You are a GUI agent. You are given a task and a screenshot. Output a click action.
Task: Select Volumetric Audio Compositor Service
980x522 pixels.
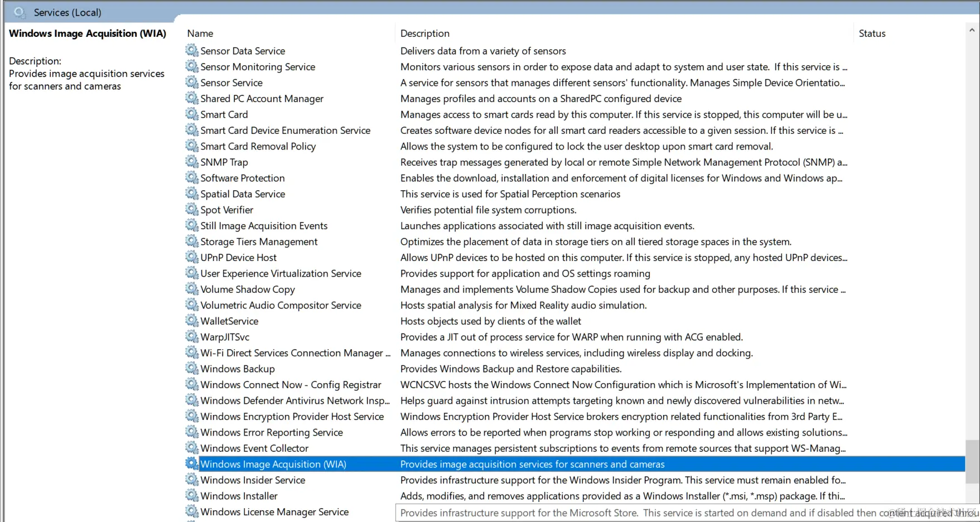(281, 305)
